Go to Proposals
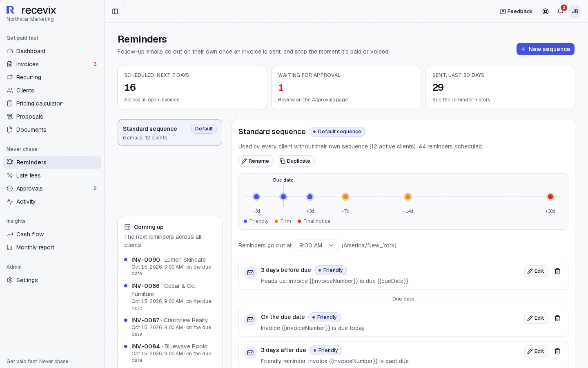This screenshot has width=588, height=368. [52, 117]
